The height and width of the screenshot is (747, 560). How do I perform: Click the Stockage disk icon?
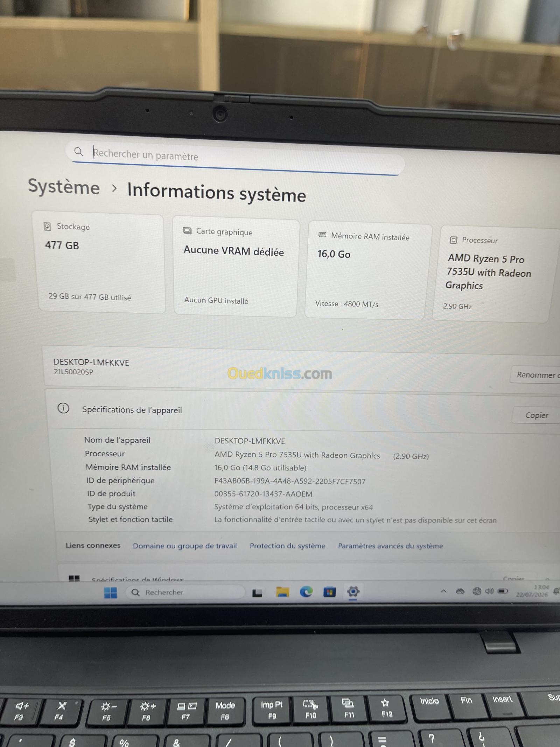point(47,226)
